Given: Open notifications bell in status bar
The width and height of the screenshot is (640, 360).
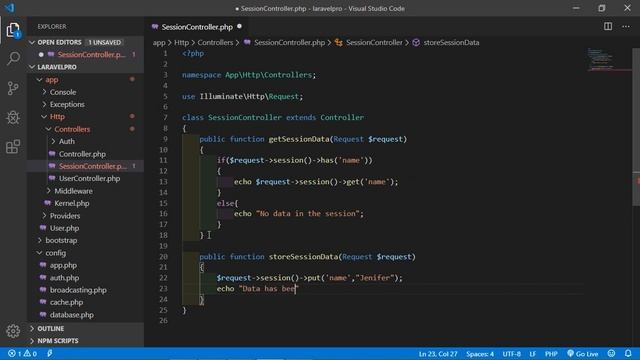Looking at the screenshot, I should 628,353.
